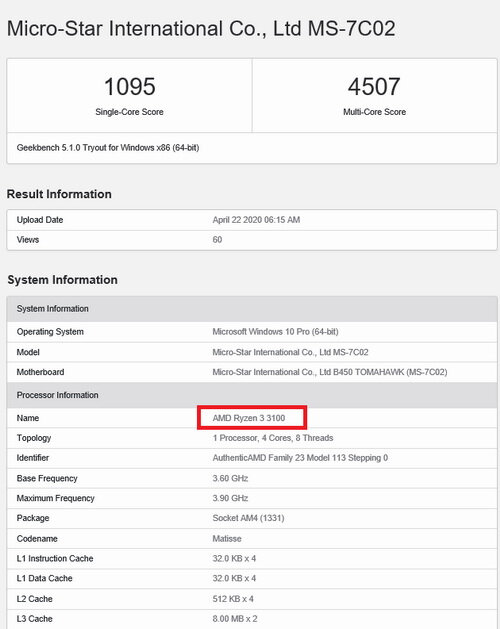The height and width of the screenshot is (629, 500).
Task: Click the gray System Information table header
Action: (x=252, y=309)
